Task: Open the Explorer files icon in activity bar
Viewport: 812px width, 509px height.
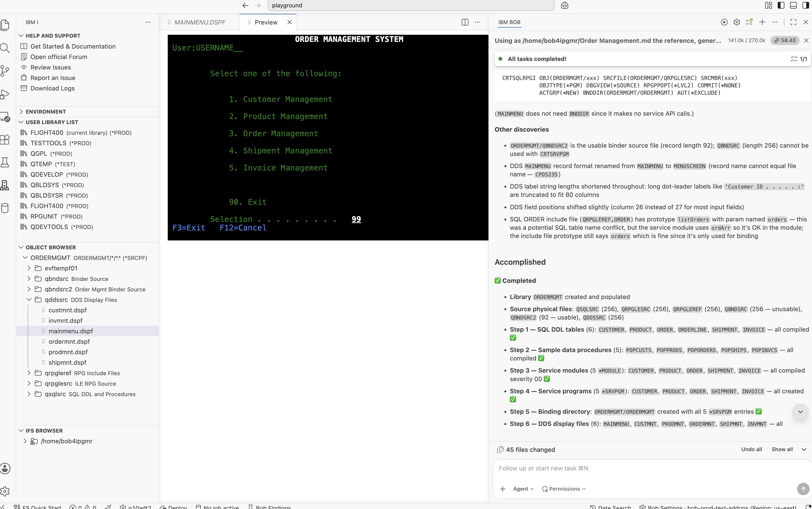Action: tap(5, 25)
